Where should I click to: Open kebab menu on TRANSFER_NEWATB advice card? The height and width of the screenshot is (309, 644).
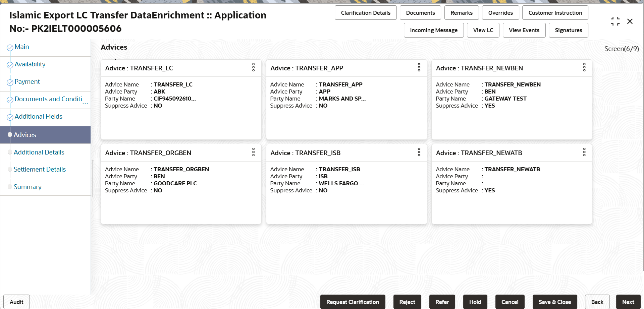point(584,152)
